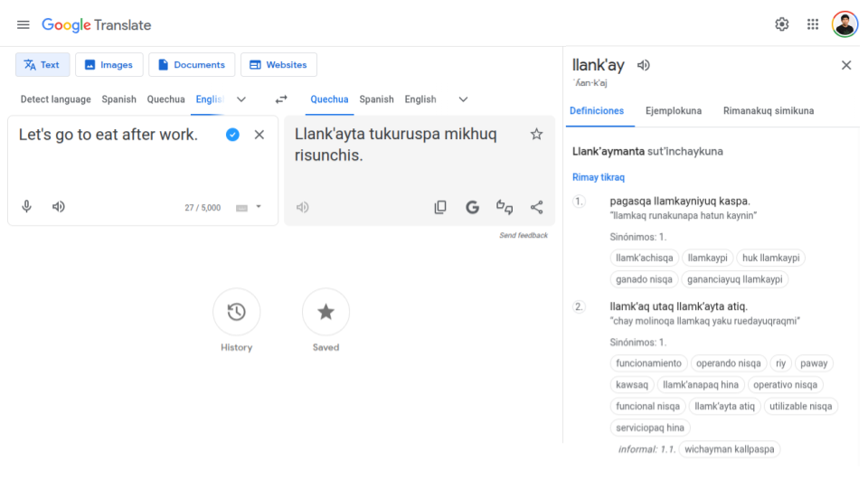
Task: Swap source and target languages
Action: [281, 99]
